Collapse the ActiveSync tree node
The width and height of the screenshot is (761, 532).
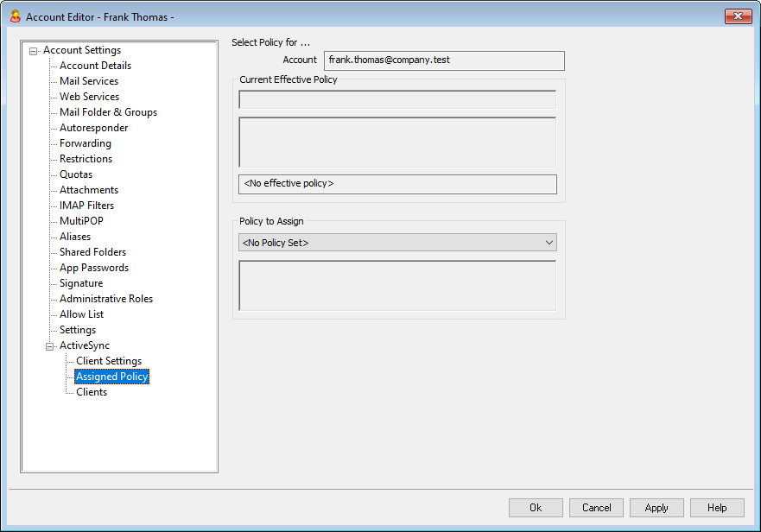(x=50, y=345)
